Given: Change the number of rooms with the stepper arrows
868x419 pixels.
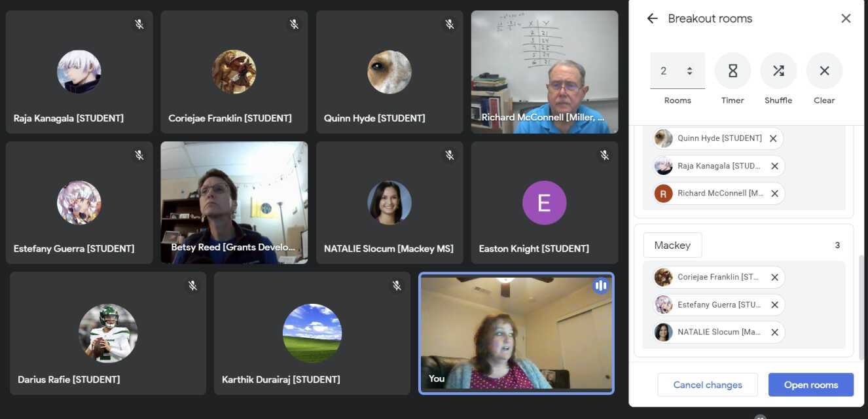Looking at the screenshot, I should click(x=689, y=71).
